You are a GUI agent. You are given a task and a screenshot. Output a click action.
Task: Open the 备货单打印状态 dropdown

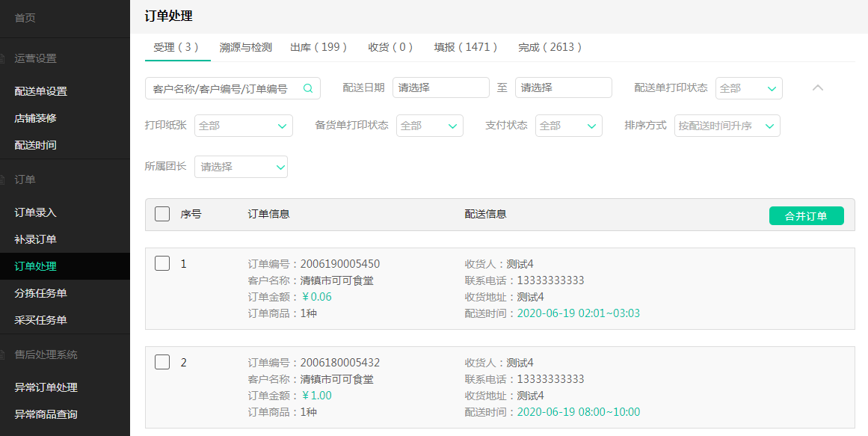tap(429, 126)
